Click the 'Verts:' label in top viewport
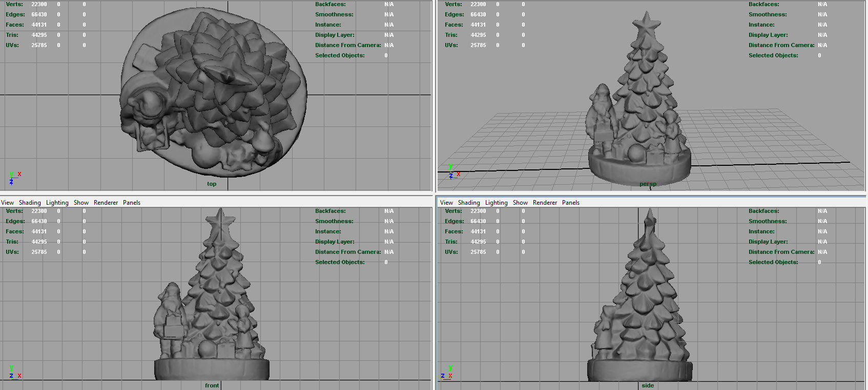 pos(14,4)
